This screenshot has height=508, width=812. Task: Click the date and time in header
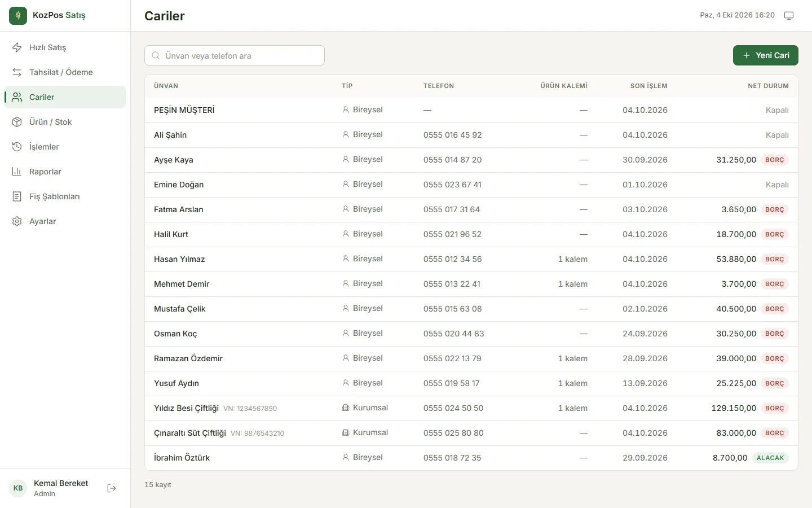pos(737,15)
